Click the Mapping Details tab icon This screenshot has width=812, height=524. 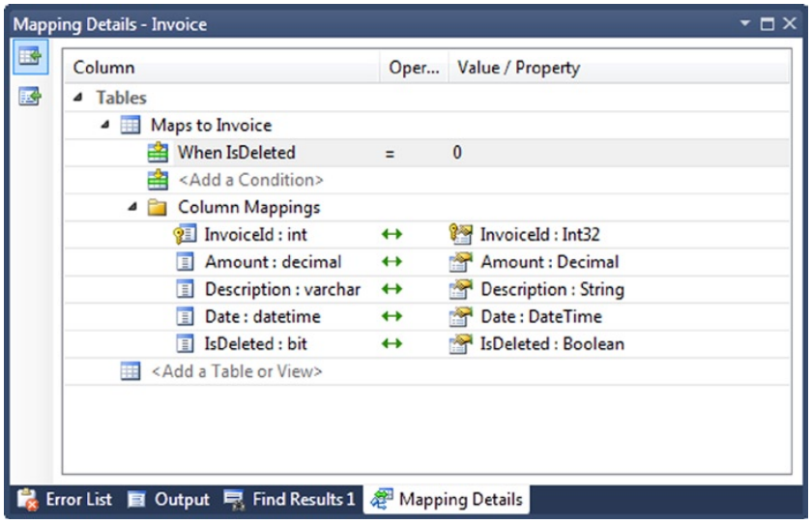382,499
